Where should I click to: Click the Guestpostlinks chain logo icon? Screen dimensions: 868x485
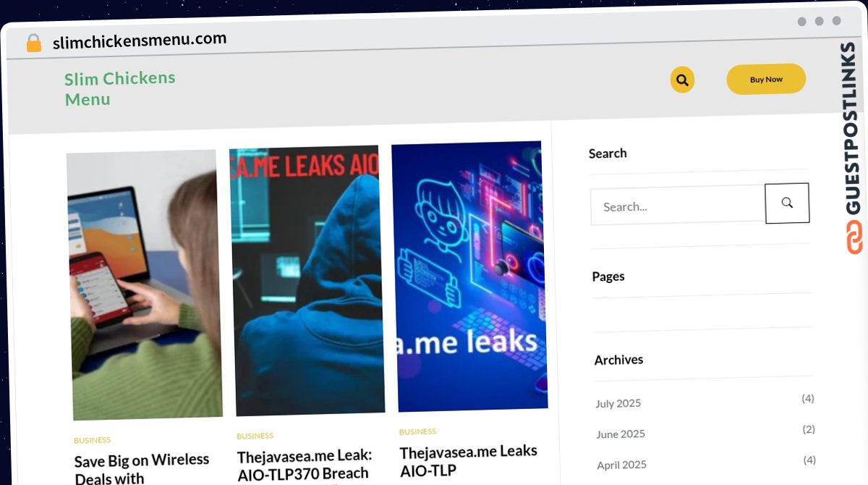(855, 237)
